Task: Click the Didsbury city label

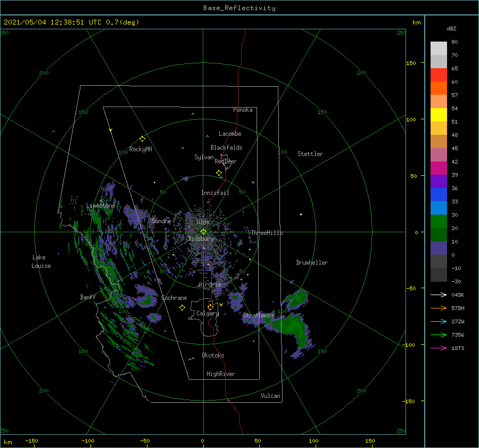Action: [201, 239]
